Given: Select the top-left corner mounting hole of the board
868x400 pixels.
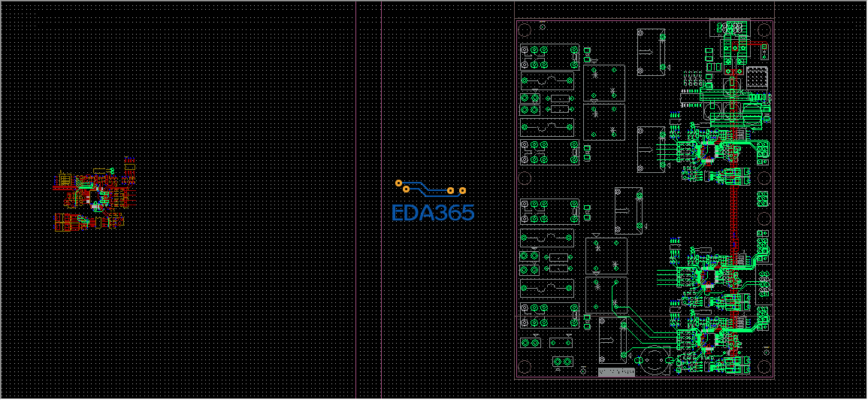Looking at the screenshot, I should point(526,29).
